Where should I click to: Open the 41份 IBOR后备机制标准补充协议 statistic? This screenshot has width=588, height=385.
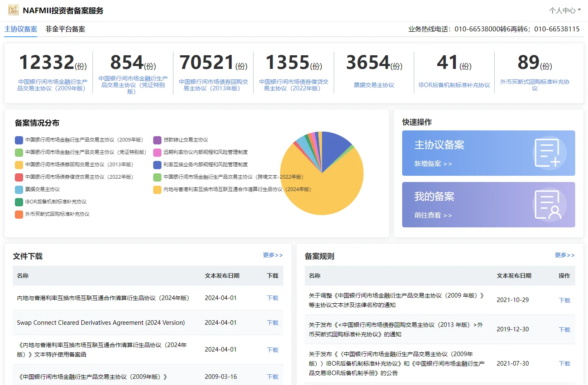click(x=454, y=73)
